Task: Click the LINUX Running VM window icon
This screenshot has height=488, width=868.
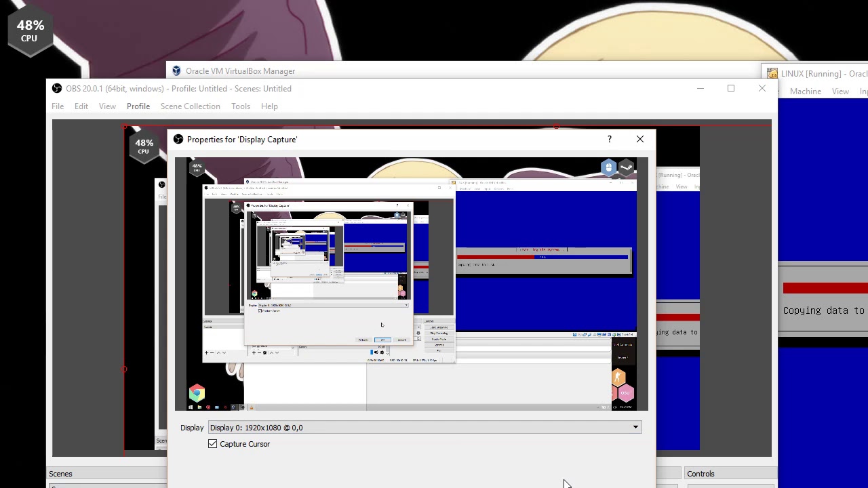Action: pyautogui.click(x=772, y=74)
